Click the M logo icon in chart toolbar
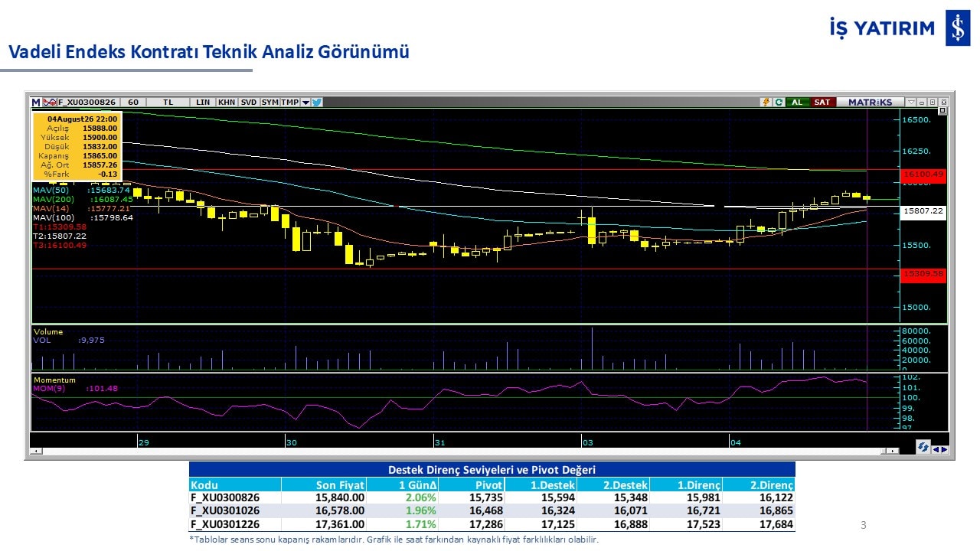 (x=35, y=102)
